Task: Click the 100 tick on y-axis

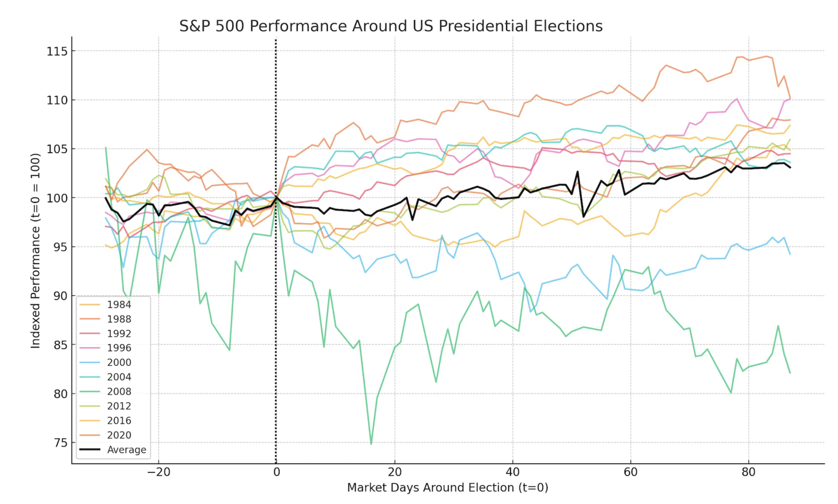Action: point(57,198)
